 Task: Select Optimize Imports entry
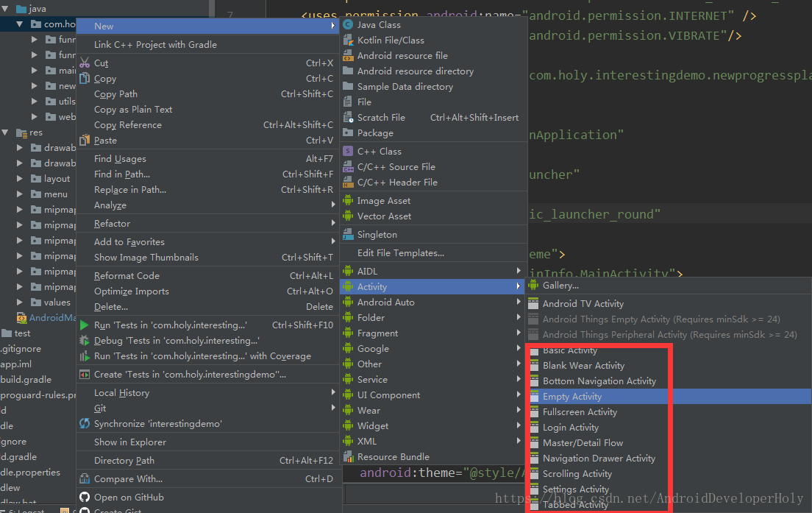[x=209, y=291]
